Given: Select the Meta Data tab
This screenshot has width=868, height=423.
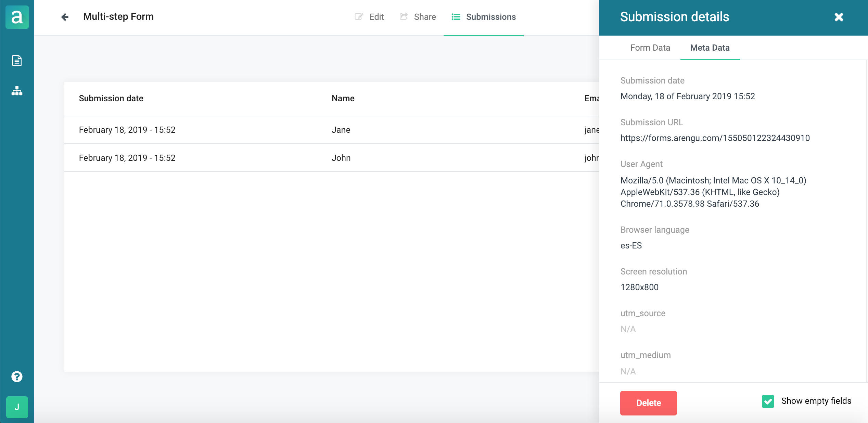Looking at the screenshot, I should point(710,48).
